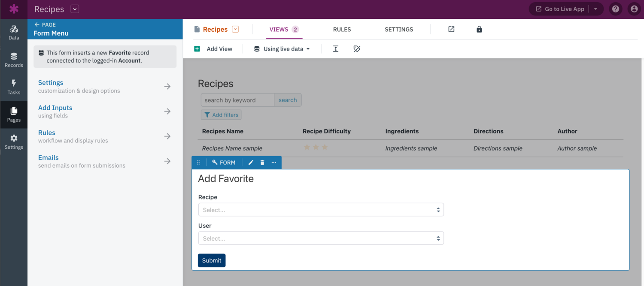644x286 pixels.
Task: Click the Add View plus icon
Action: click(197, 48)
